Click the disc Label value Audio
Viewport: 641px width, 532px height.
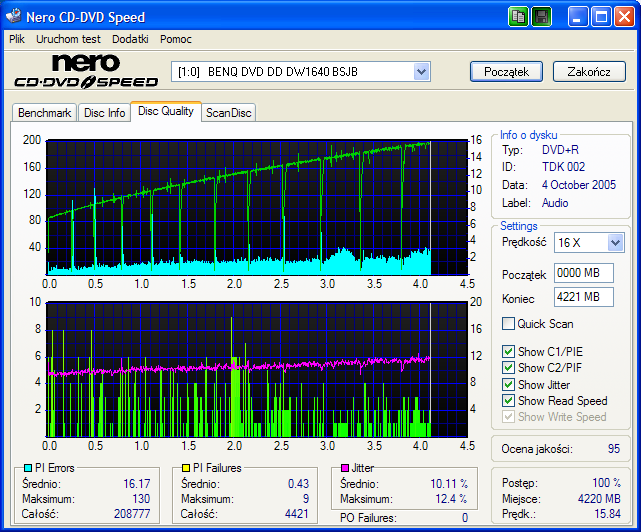[555, 203]
